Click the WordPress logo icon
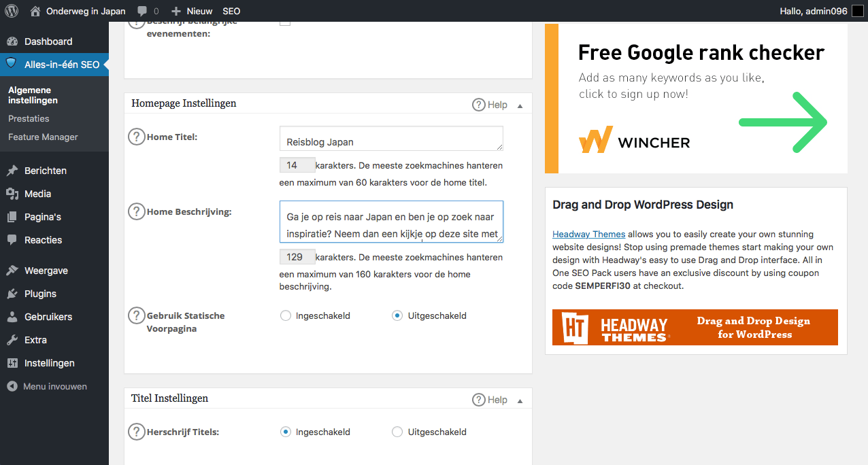 coord(12,11)
